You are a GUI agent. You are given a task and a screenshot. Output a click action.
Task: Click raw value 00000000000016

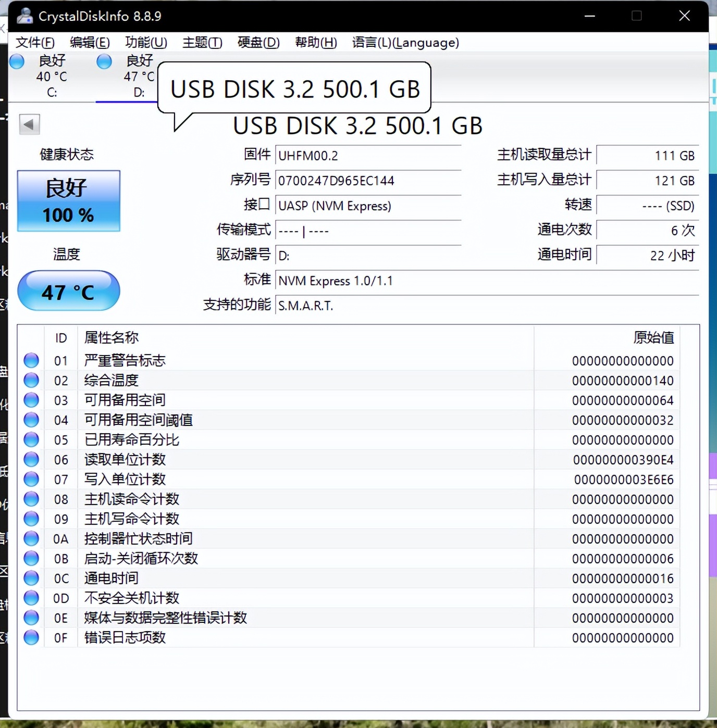623,579
